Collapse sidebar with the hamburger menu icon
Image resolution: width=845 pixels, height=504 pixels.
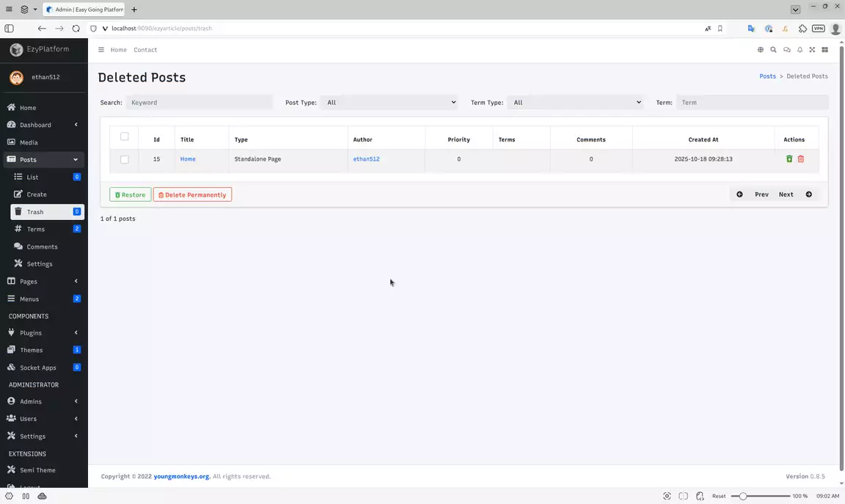(101, 50)
